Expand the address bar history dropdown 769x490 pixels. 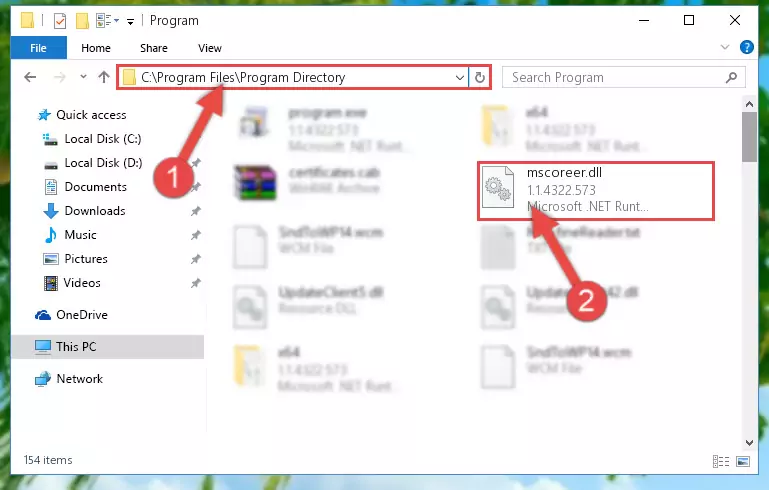coord(460,77)
